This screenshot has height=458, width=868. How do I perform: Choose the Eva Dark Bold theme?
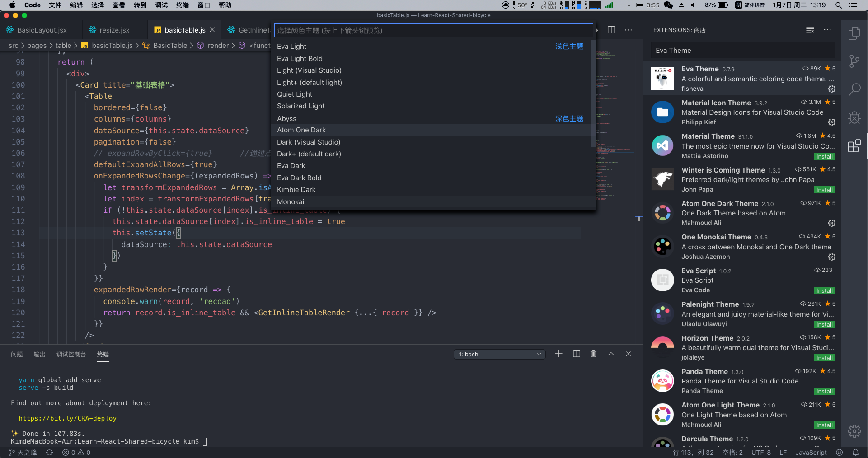pos(431,178)
